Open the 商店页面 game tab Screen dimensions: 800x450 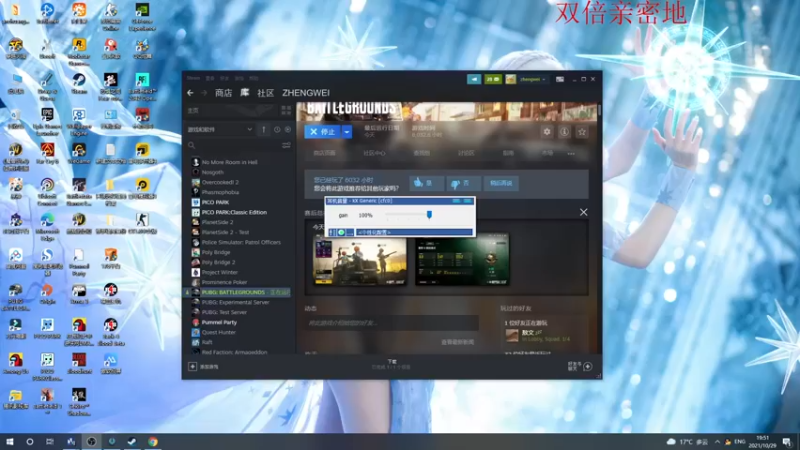pyautogui.click(x=324, y=153)
